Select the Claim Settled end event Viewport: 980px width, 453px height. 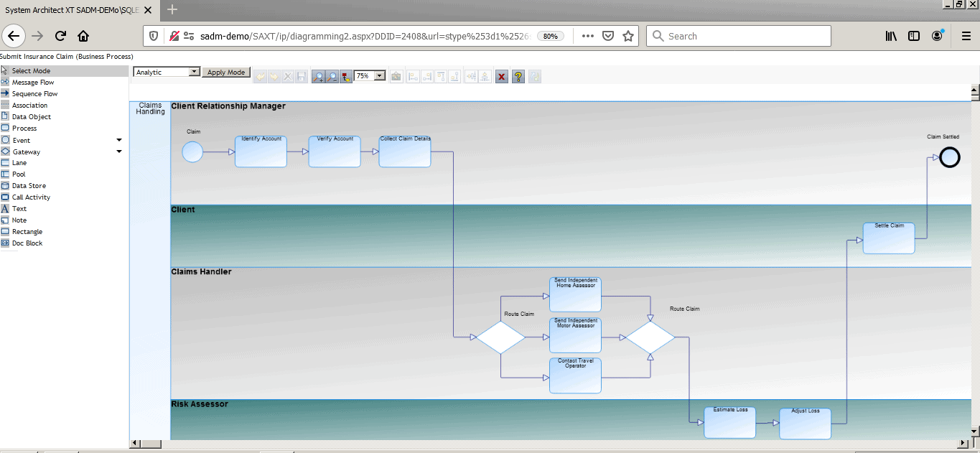point(950,157)
